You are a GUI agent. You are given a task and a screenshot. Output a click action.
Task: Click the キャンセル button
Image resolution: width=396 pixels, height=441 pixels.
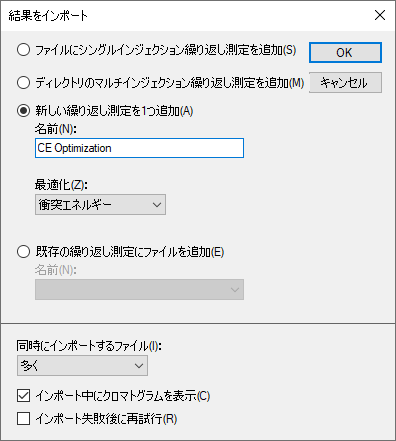[x=345, y=82]
